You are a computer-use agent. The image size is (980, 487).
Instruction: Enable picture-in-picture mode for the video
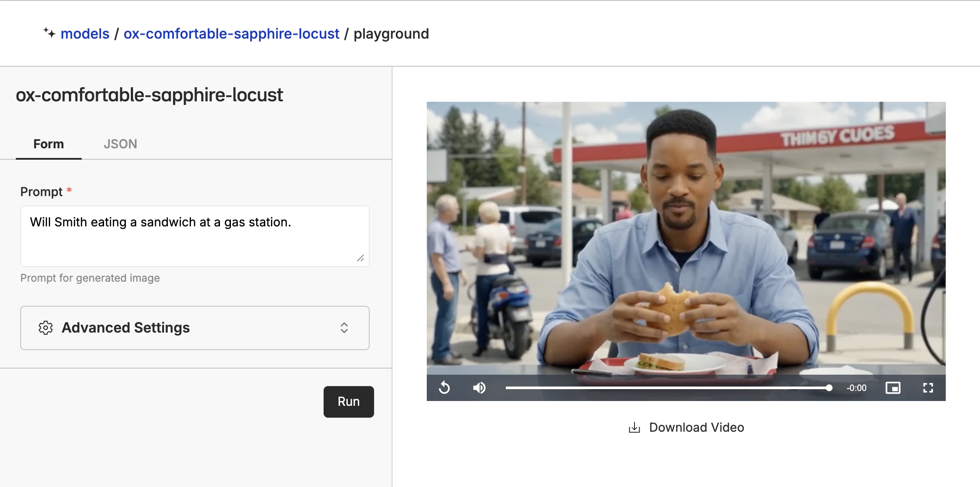point(893,388)
